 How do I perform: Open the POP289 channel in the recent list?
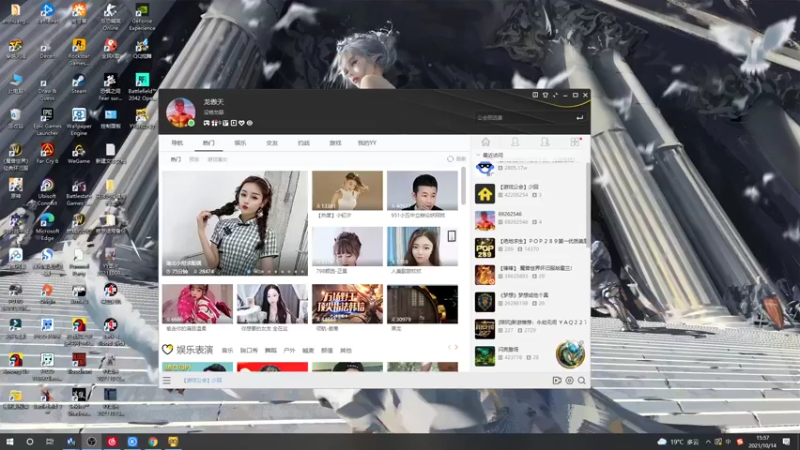click(529, 247)
